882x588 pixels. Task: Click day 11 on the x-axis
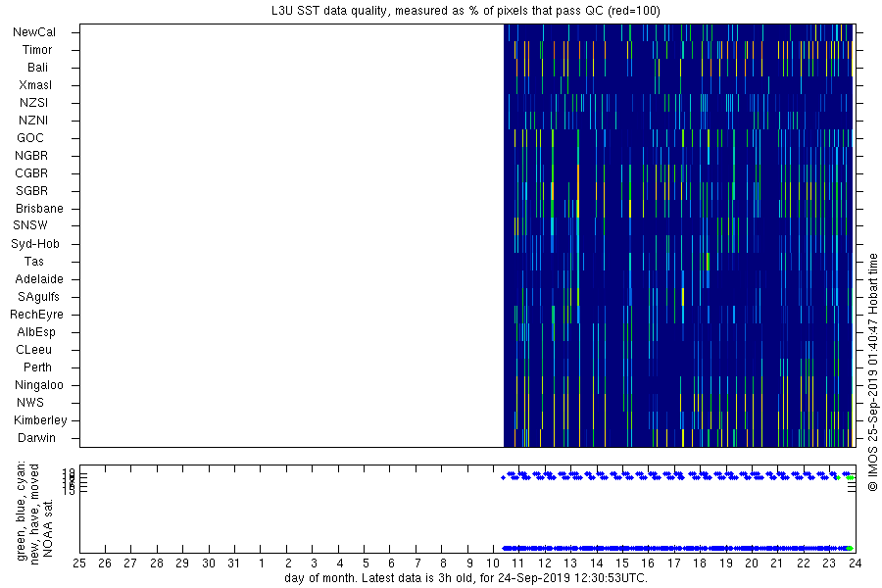pyautogui.click(x=518, y=563)
